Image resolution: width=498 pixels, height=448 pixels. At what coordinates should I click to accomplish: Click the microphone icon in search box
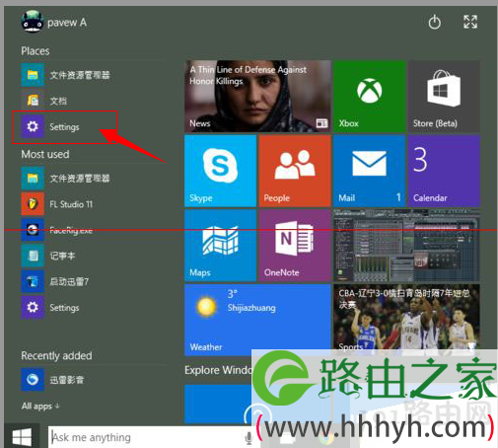[x=249, y=438]
